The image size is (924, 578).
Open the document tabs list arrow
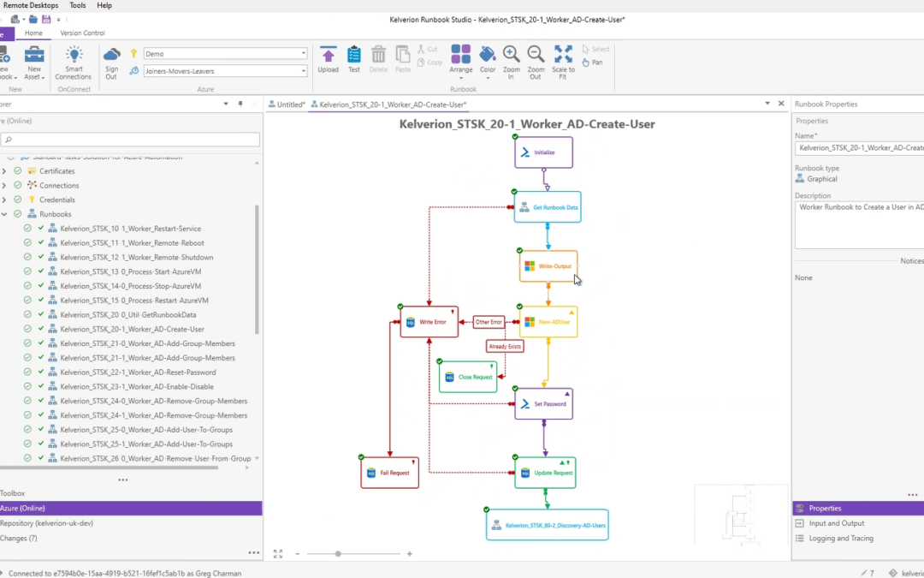tap(767, 104)
